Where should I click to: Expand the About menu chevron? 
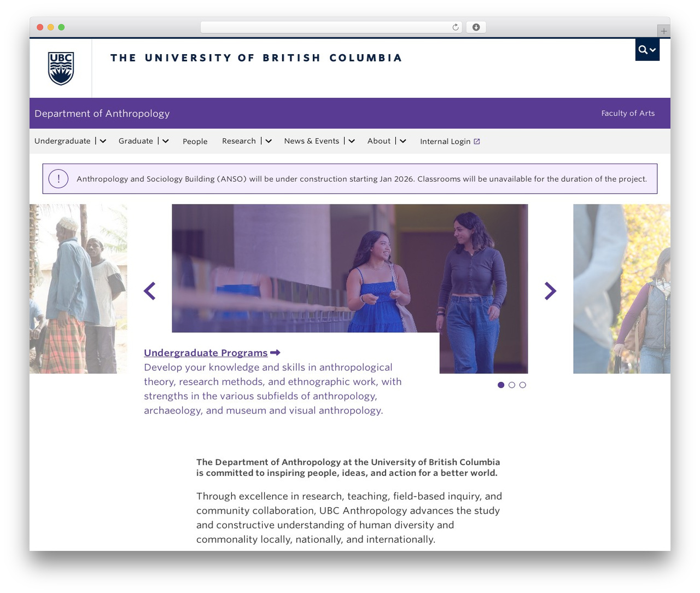[x=403, y=141]
